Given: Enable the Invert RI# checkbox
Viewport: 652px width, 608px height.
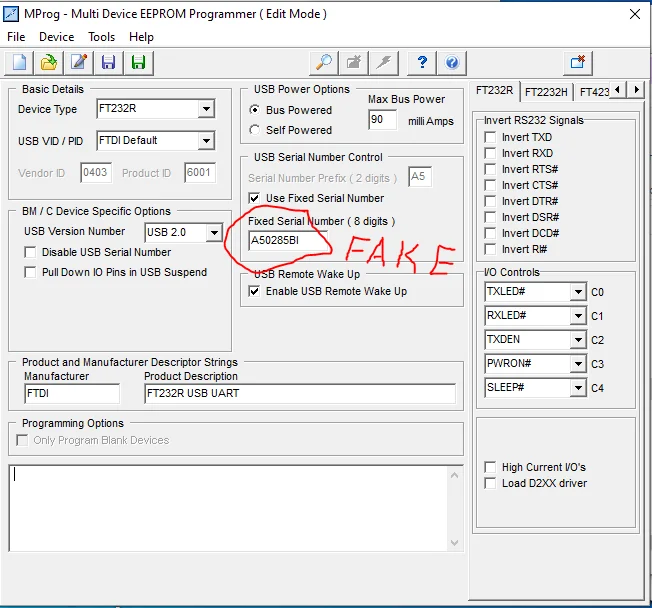Looking at the screenshot, I should pos(491,249).
